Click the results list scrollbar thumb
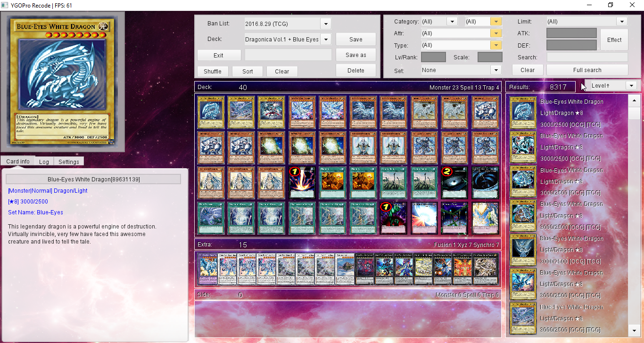The height and width of the screenshot is (343, 644). [634, 113]
